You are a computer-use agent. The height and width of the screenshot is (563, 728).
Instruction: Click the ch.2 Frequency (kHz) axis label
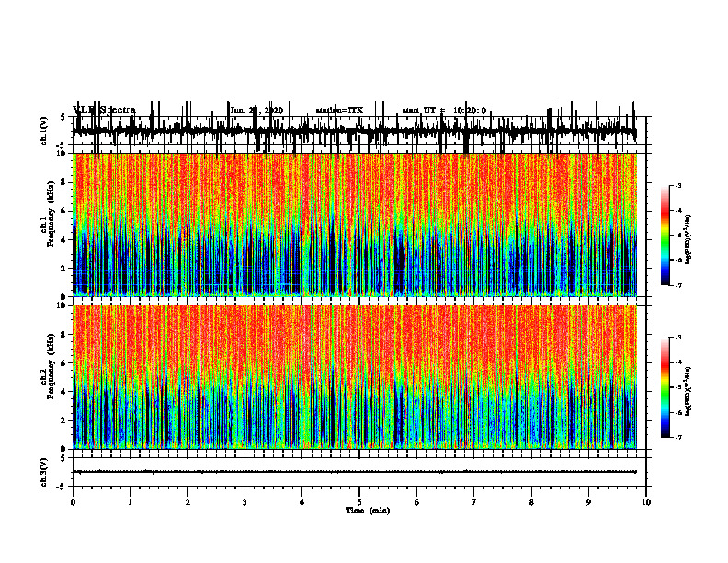[48, 366]
